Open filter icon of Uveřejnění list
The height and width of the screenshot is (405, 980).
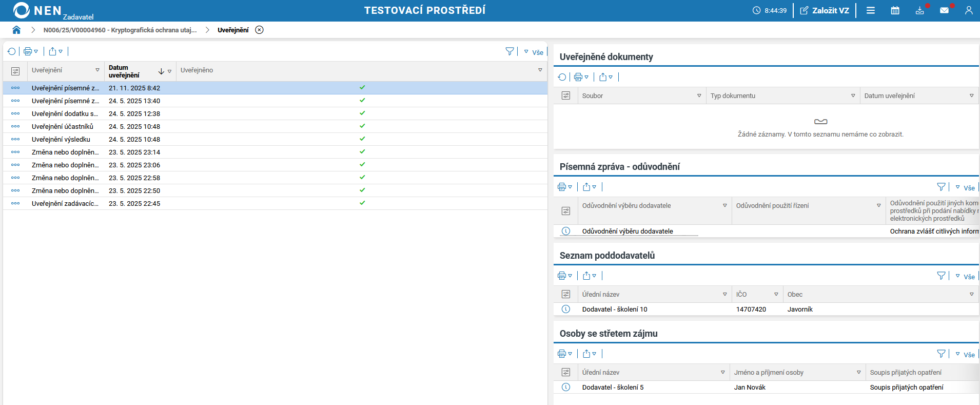(x=509, y=51)
